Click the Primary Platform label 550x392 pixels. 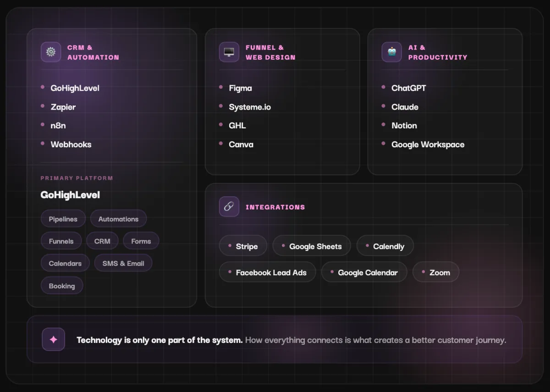(x=77, y=178)
